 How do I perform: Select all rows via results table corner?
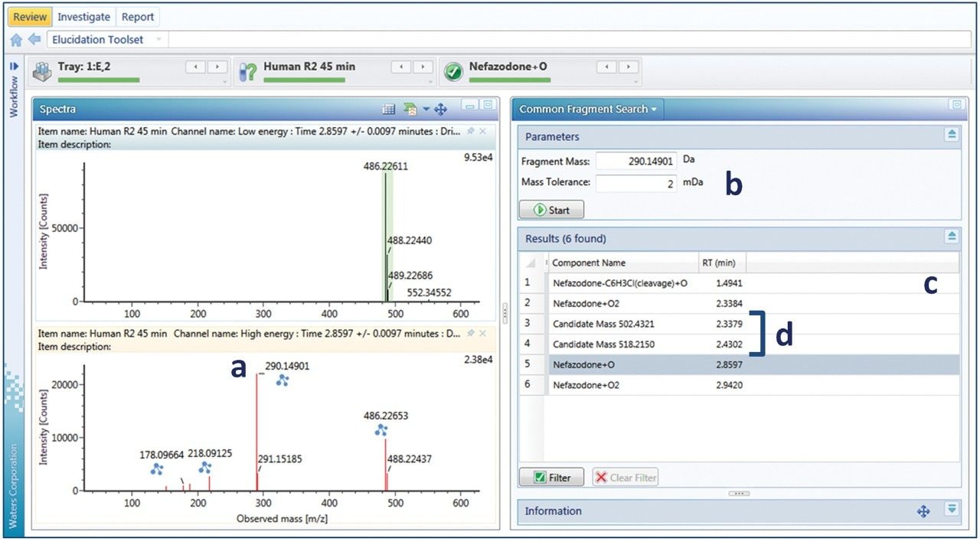point(532,263)
